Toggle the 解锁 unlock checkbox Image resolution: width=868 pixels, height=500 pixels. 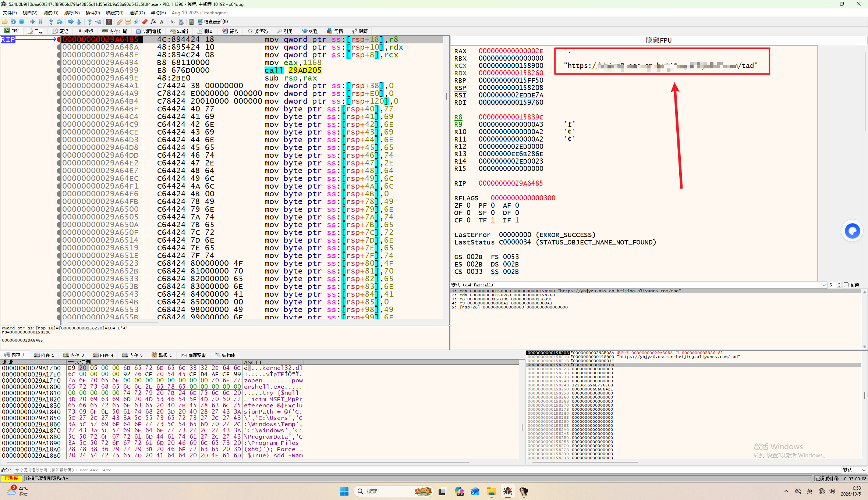coord(846,285)
